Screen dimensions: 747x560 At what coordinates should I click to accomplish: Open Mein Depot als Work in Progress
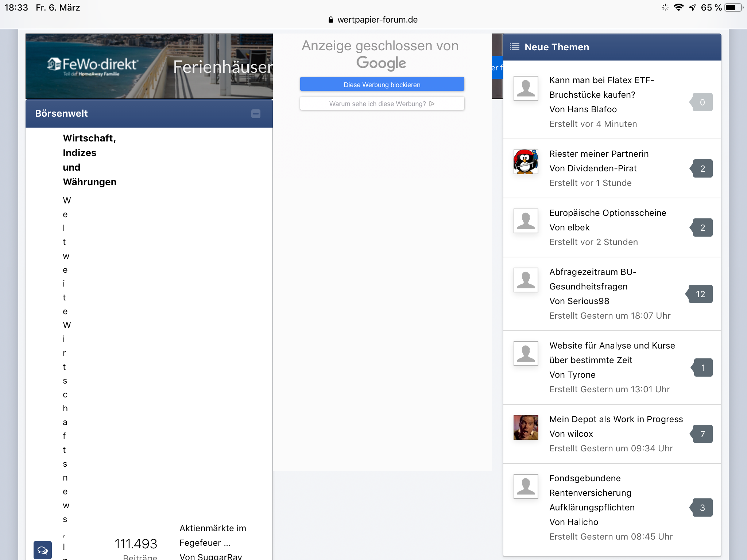pos(616,419)
